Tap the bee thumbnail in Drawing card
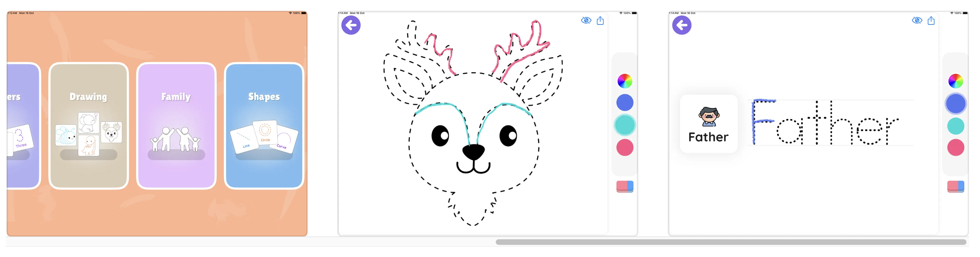Image resolution: width=980 pixels, height=257 pixels. [66, 135]
